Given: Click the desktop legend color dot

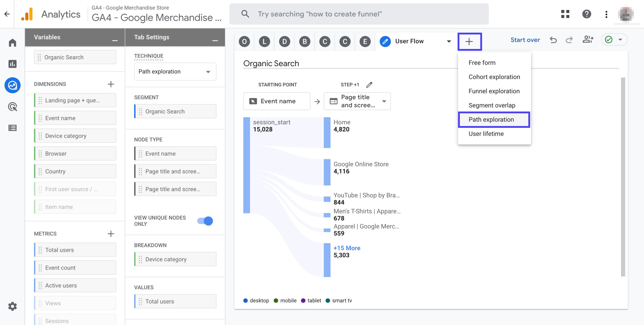Looking at the screenshot, I should pyautogui.click(x=245, y=300).
